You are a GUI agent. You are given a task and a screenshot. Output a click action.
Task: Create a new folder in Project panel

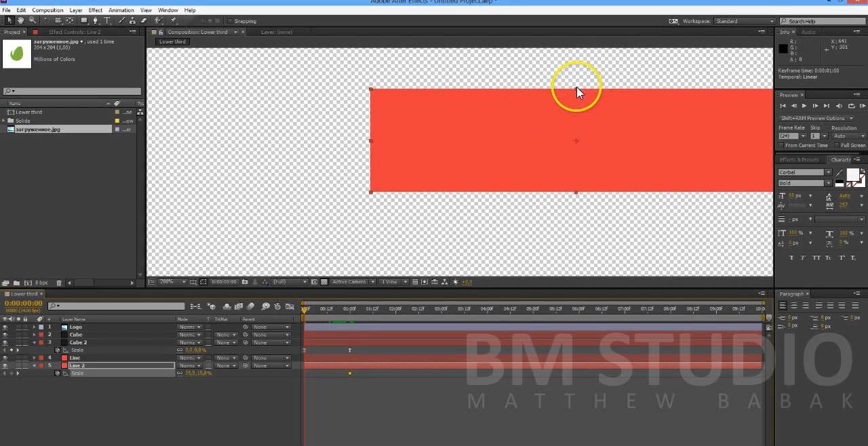[16, 283]
